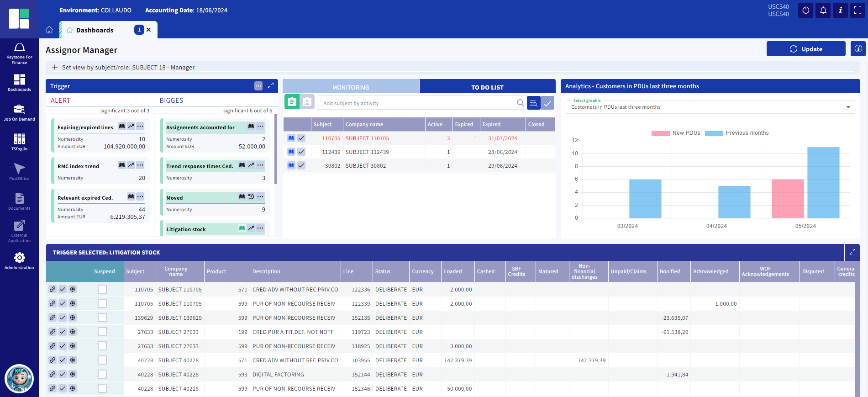The image size is (868, 397).
Task: Open Job On Demand in sidebar
Action: tap(19, 112)
